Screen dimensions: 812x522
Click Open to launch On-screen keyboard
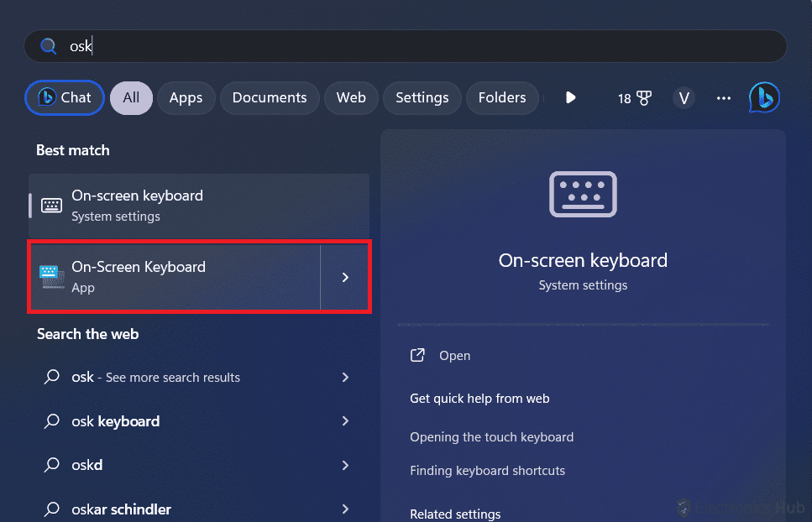click(455, 355)
